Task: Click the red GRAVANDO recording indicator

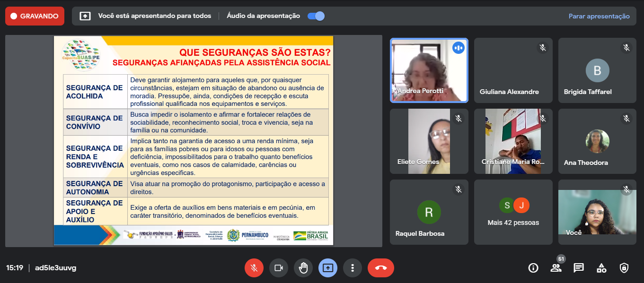Action: pos(35,16)
